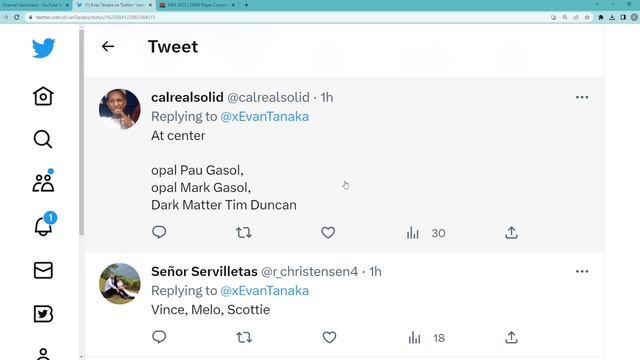Open Señor Servilletas' profile name link
Screen dimensions: 640x360
coord(204,271)
